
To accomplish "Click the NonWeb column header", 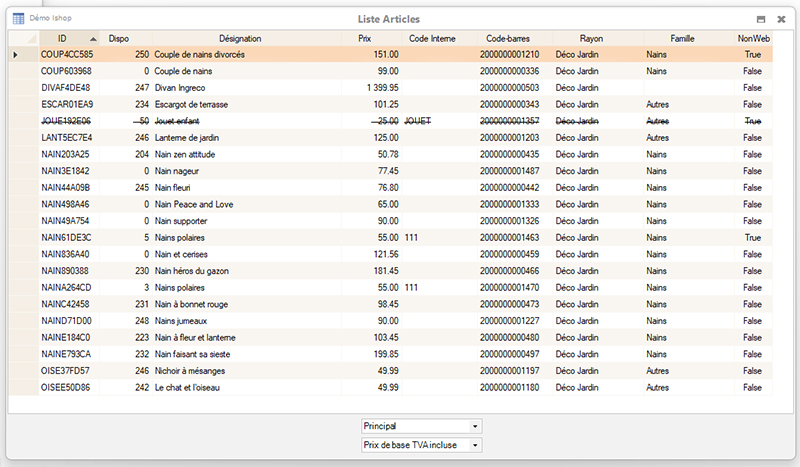I will pyautogui.click(x=753, y=38).
